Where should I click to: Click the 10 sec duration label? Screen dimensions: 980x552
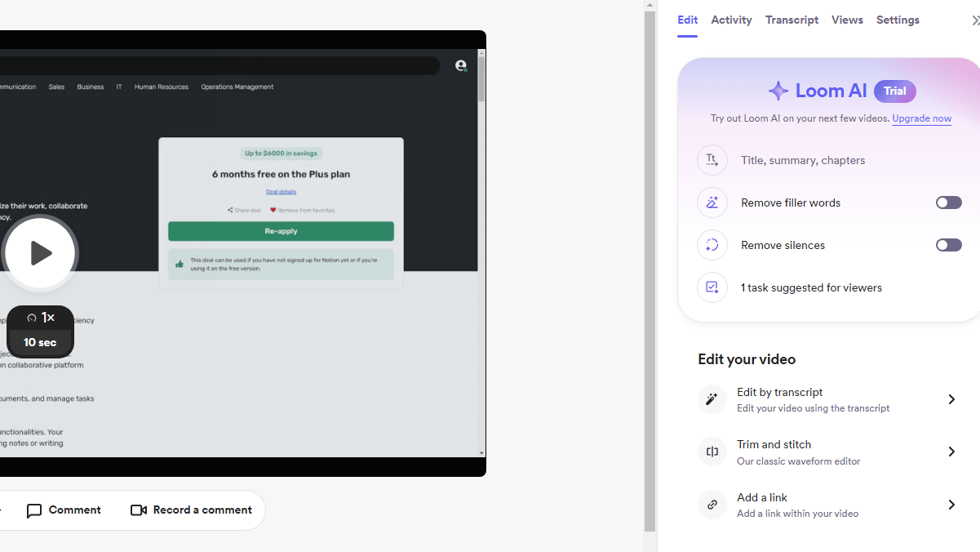click(40, 342)
